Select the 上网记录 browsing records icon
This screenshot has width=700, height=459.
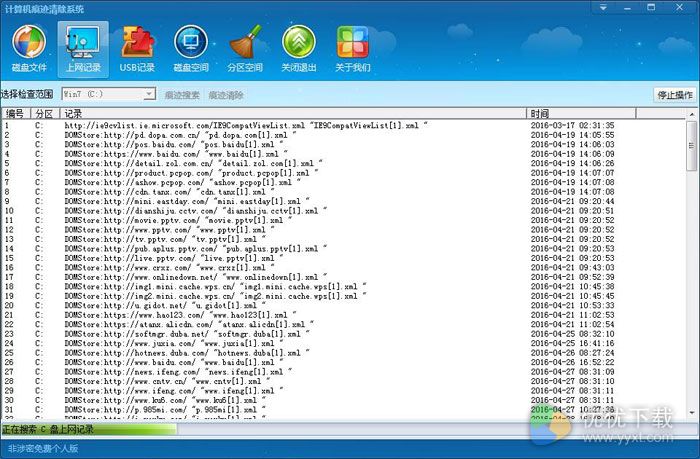coord(83,49)
